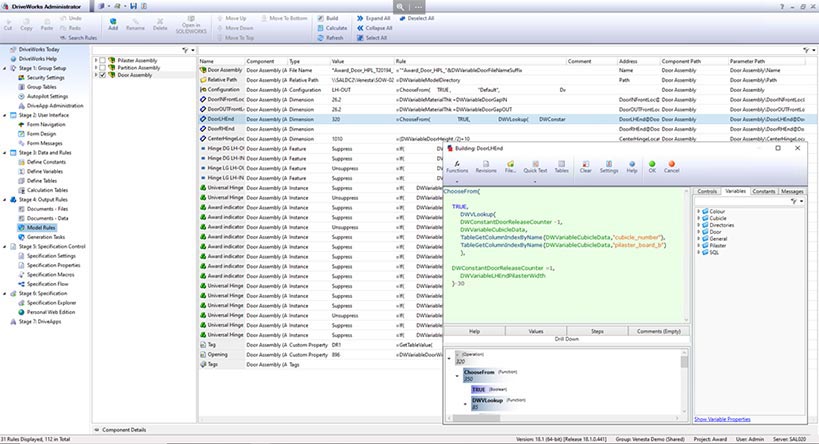
Task: Open the Help tab below rule editor
Action: 474,331
